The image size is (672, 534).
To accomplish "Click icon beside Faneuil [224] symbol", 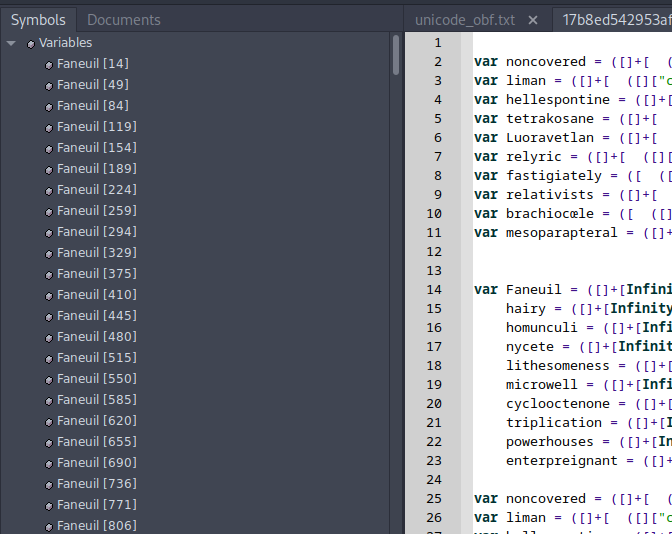I will [49, 190].
